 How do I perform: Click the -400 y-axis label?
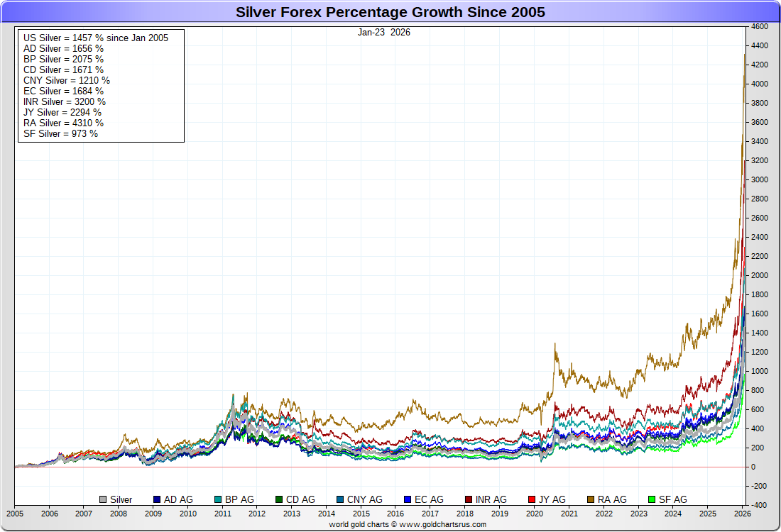(x=758, y=505)
